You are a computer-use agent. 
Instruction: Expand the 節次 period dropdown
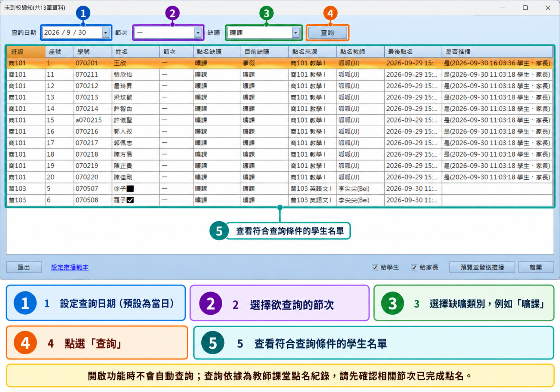coord(198,33)
